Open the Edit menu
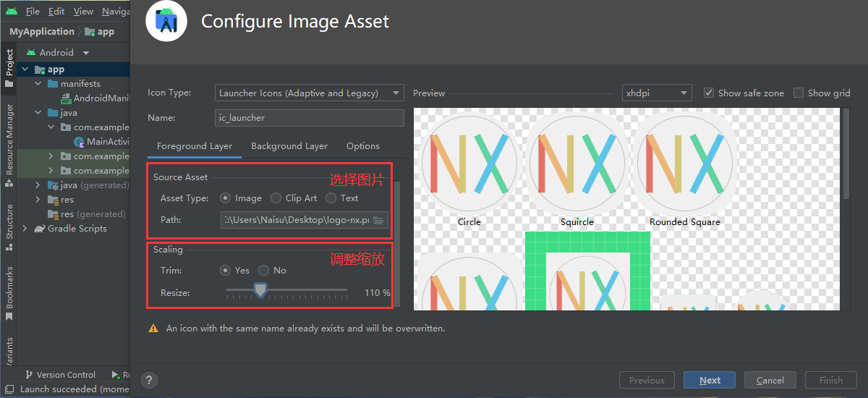Screen dimensions: 868x398 (x=56, y=12)
